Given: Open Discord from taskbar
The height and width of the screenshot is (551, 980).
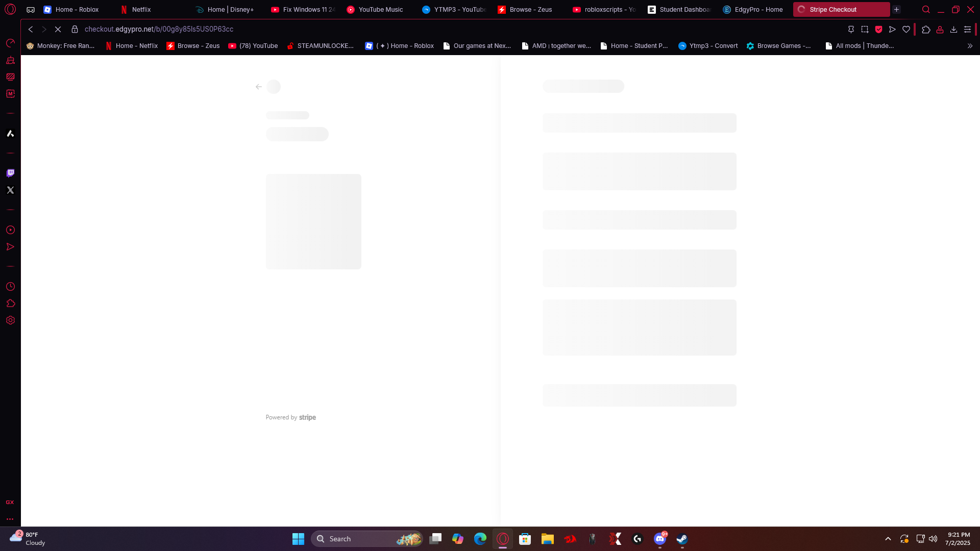Looking at the screenshot, I should pos(660,539).
